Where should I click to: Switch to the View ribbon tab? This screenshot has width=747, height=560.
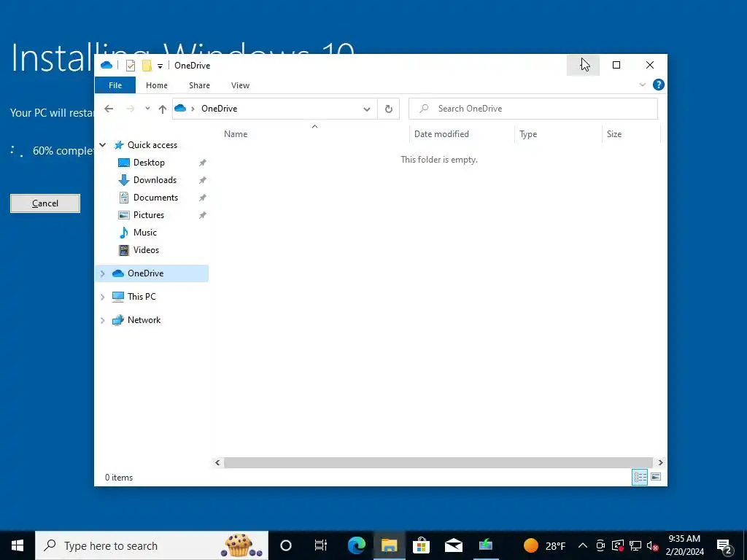(240, 85)
